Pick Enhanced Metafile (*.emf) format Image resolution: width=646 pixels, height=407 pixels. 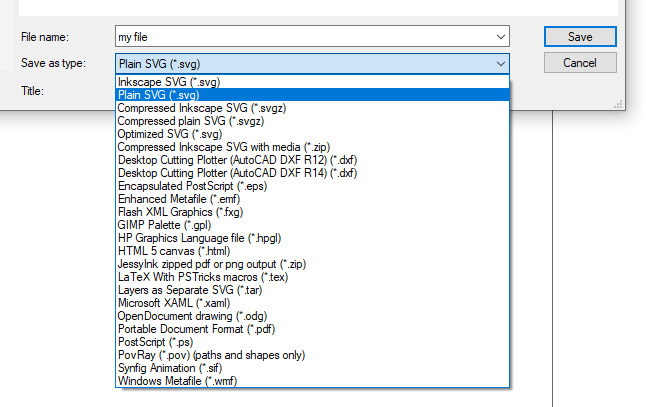pyautogui.click(x=312, y=199)
